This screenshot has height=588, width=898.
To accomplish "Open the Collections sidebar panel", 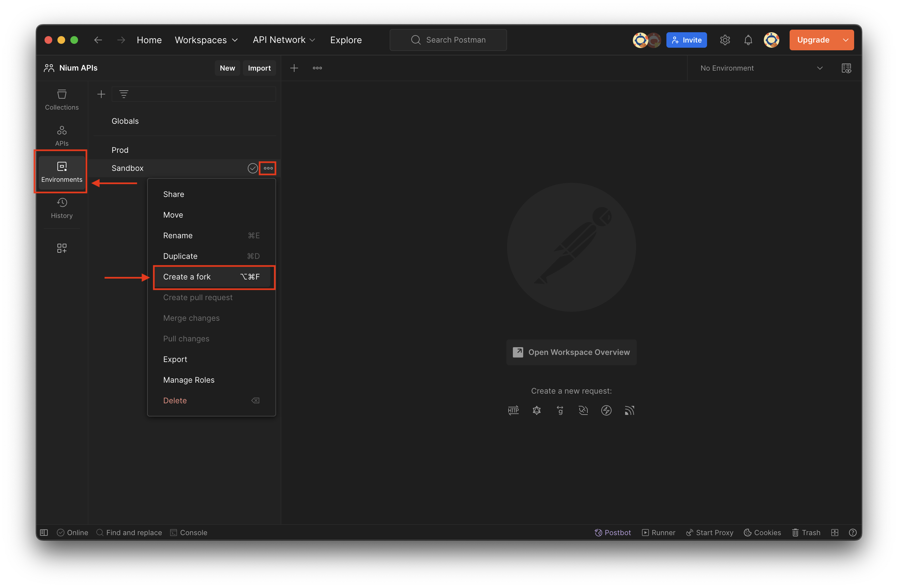I will point(62,100).
